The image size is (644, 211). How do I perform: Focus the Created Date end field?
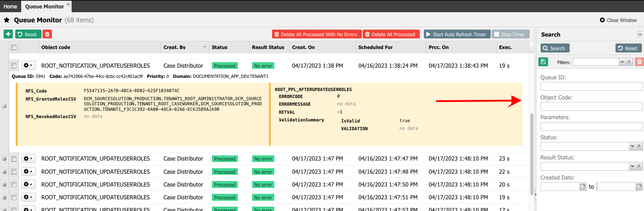[x=616, y=186]
